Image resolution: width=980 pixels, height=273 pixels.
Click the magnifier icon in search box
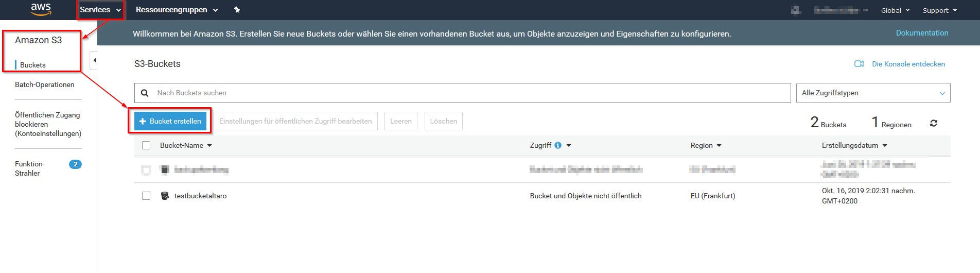tap(145, 93)
